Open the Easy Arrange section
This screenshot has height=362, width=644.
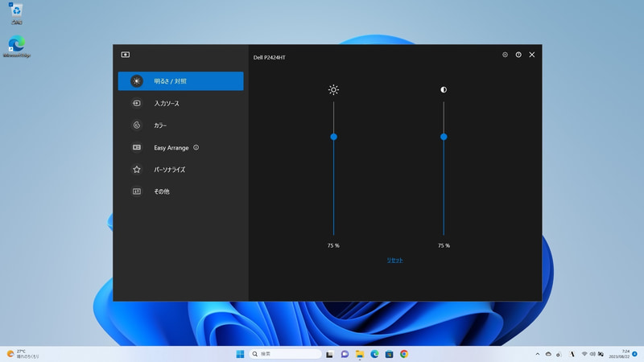[x=180, y=147]
